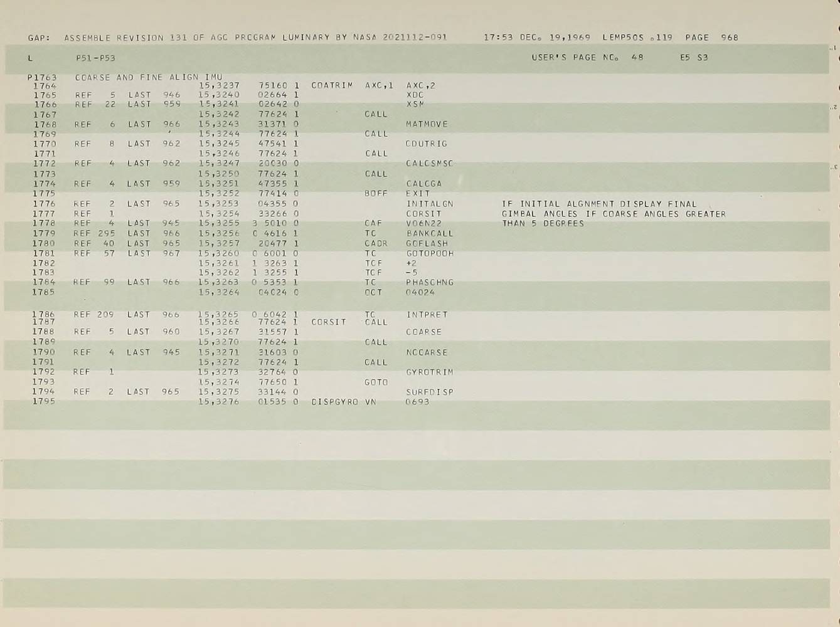The image size is (840, 627).
Task: Click the opcode "VN" on line 1795
Action: pyautogui.click(x=370, y=402)
